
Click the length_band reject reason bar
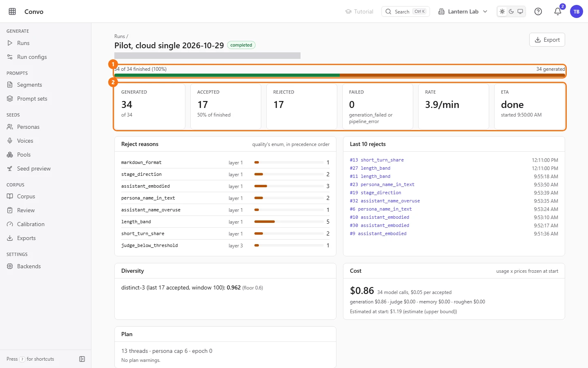click(x=289, y=222)
